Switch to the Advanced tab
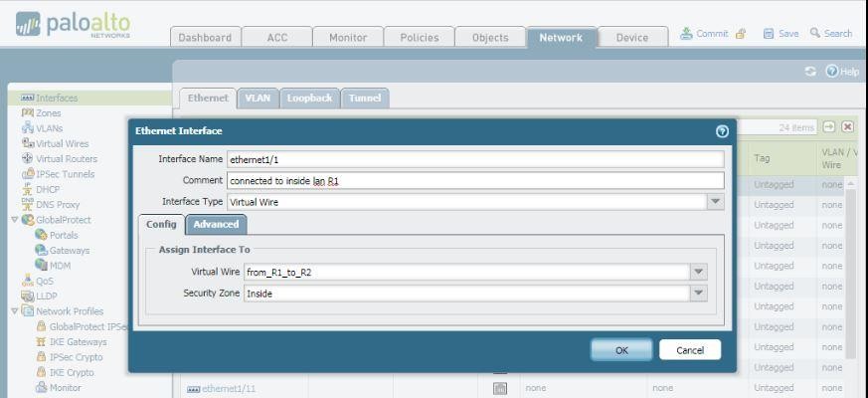 (216, 225)
